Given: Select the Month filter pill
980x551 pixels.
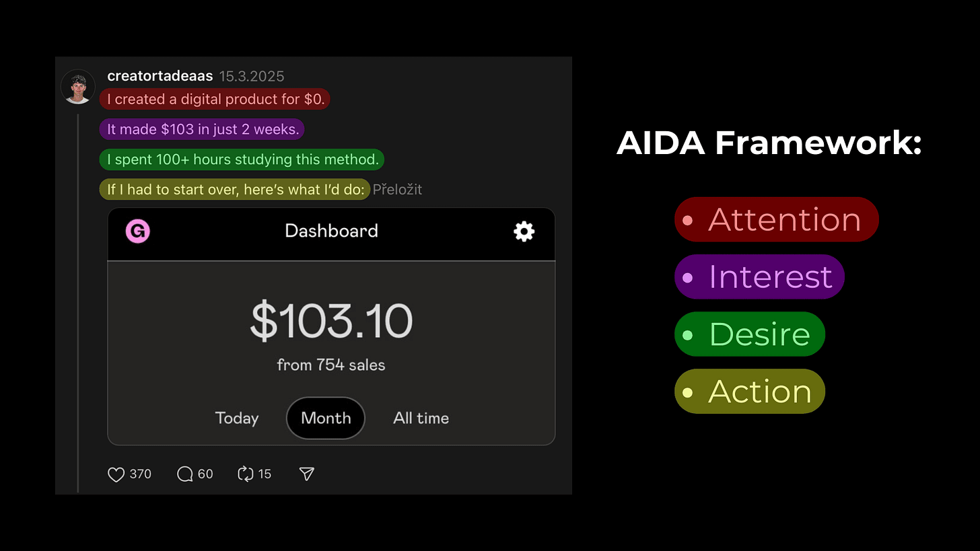Looking at the screenshot, I should click(326, 418).
